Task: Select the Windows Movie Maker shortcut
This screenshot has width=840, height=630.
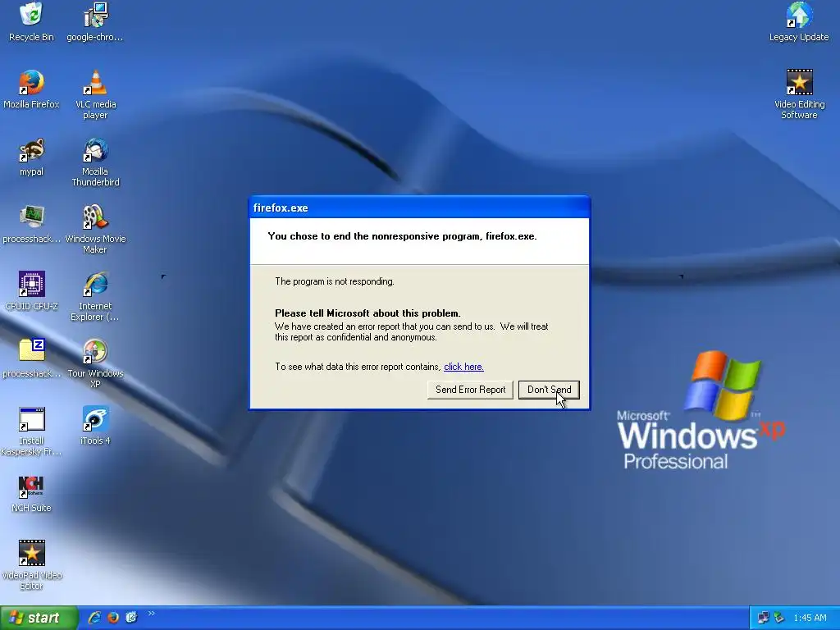Action: point(95,230)
